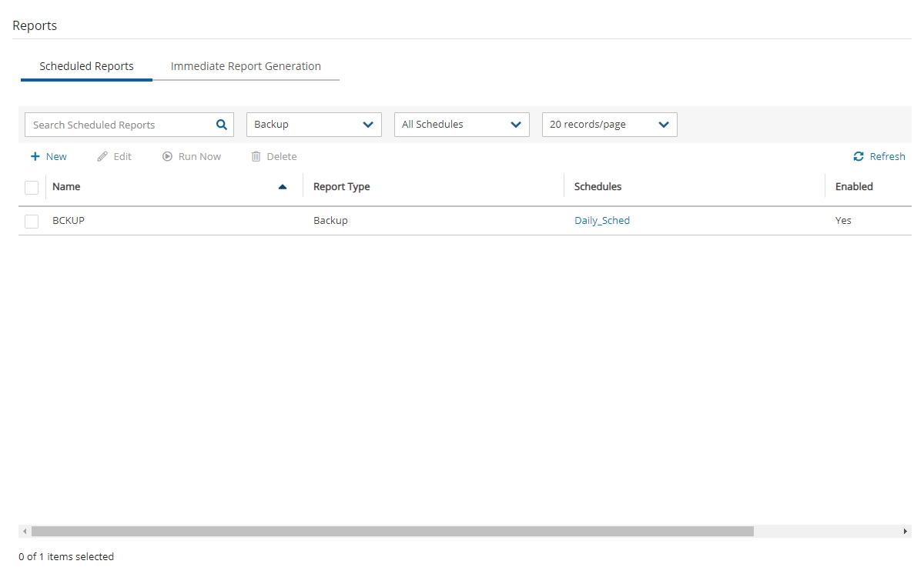Viewport: 924px width, 574px height.
Task: Click the Name column sort arrow
Action: [283, 187]
